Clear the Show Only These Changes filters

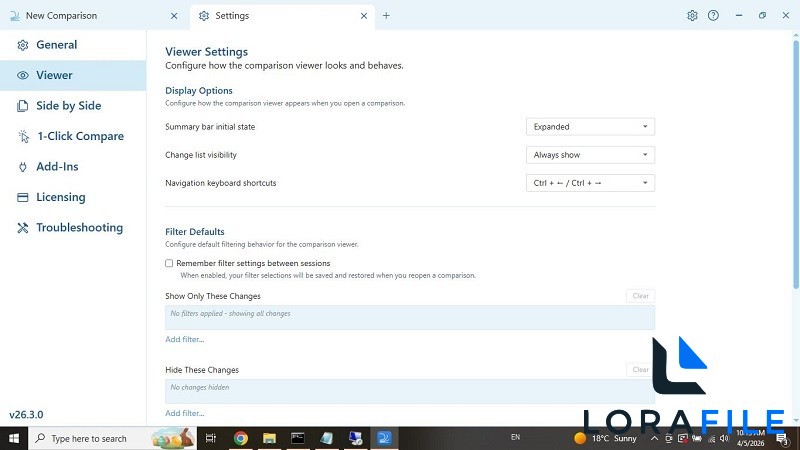[x=640, y=296]
